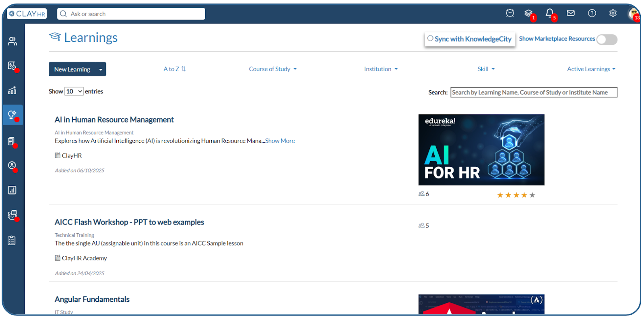Open Angular Fundamentals learning title

pyautogui.click(x=92, y=299)
